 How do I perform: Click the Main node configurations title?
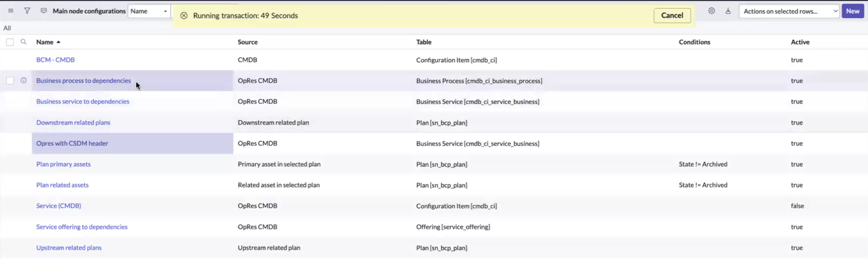pyautogui.click(x=89, y=11)
